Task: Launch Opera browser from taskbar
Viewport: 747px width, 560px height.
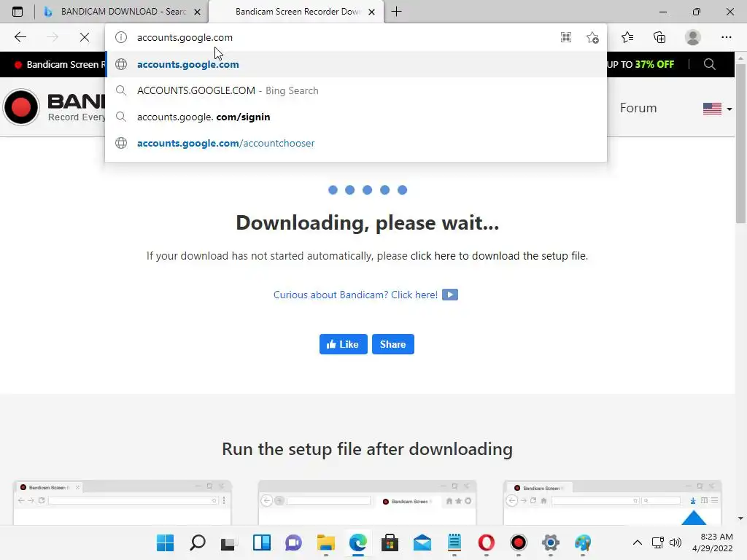Action: (486, 542)
